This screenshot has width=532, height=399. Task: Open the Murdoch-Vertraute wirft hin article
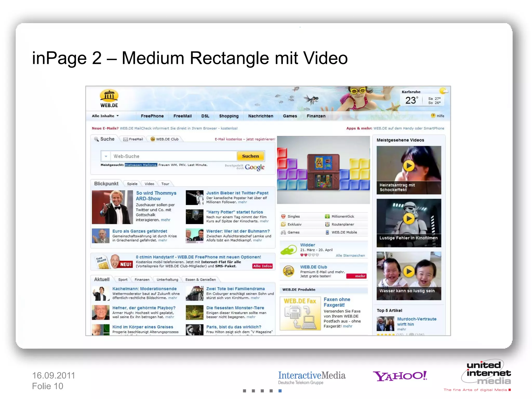(416, 321)
